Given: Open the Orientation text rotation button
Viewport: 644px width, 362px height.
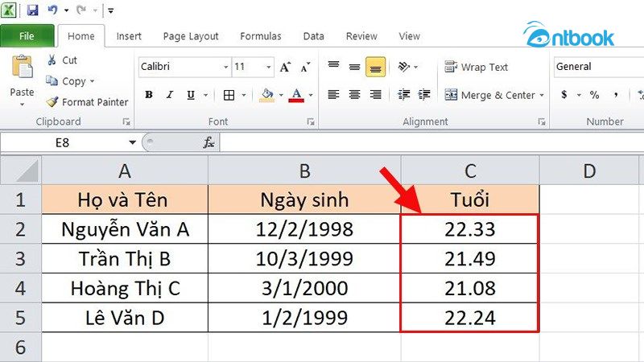Looking at the screenshot, I should click(404, 67).
